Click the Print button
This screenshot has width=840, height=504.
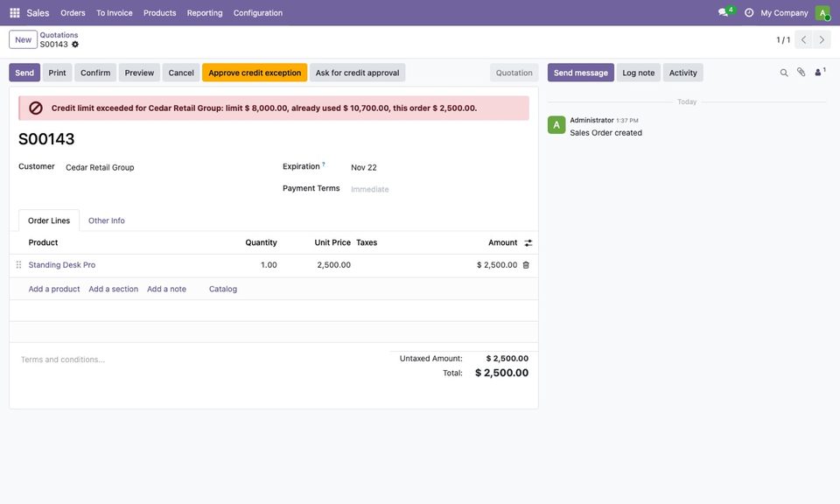click(58, 73)
